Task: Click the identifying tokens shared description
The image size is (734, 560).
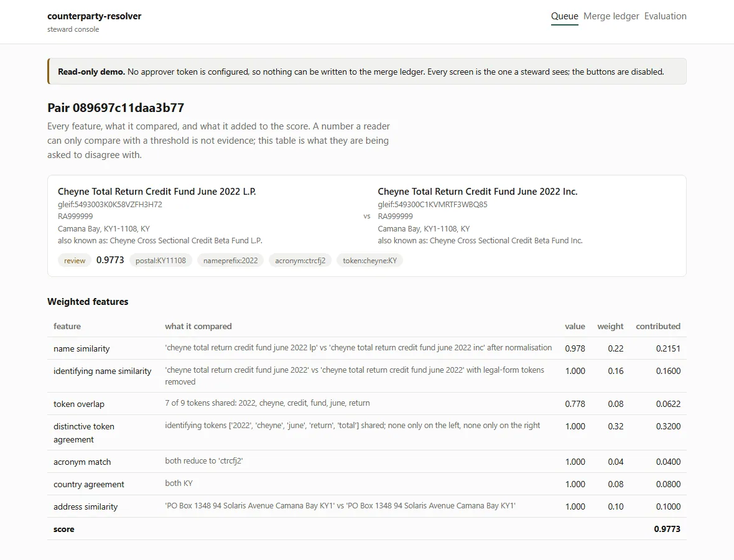Action: tap(353, 425)
